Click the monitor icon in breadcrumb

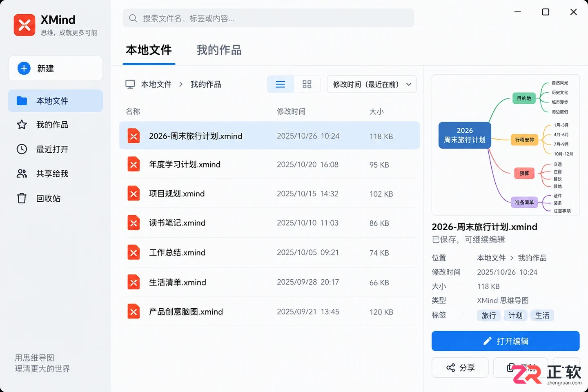pyautogui.click(x=130, y=84)
